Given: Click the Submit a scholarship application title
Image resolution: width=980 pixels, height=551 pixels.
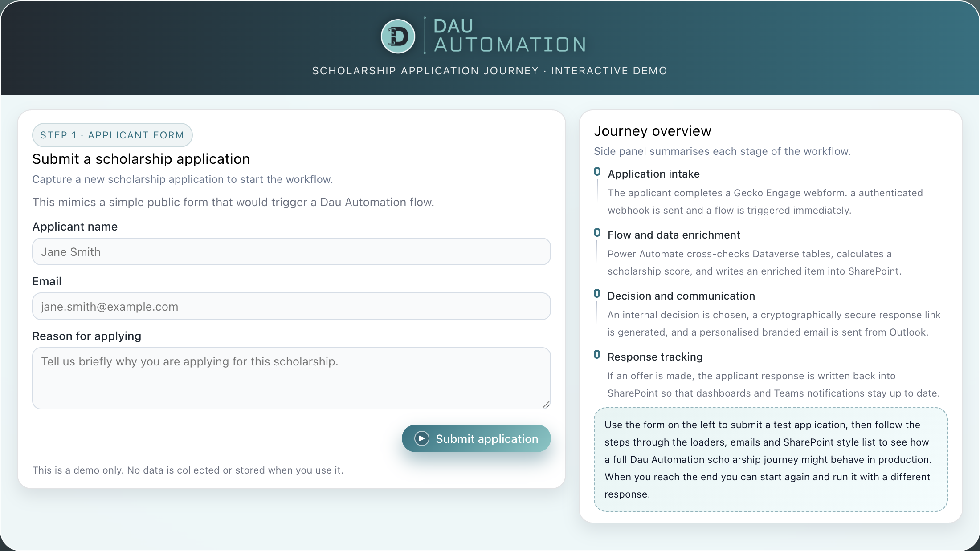Looking at the screenshot, I should pos(141,159).
